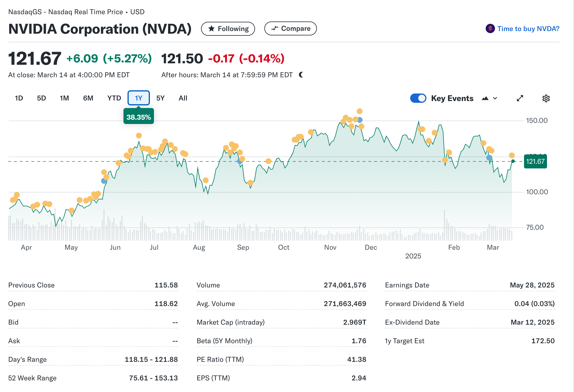Click the 121.67 price label on axis
This screenshot has height=392, width=574.
point(535,161)
